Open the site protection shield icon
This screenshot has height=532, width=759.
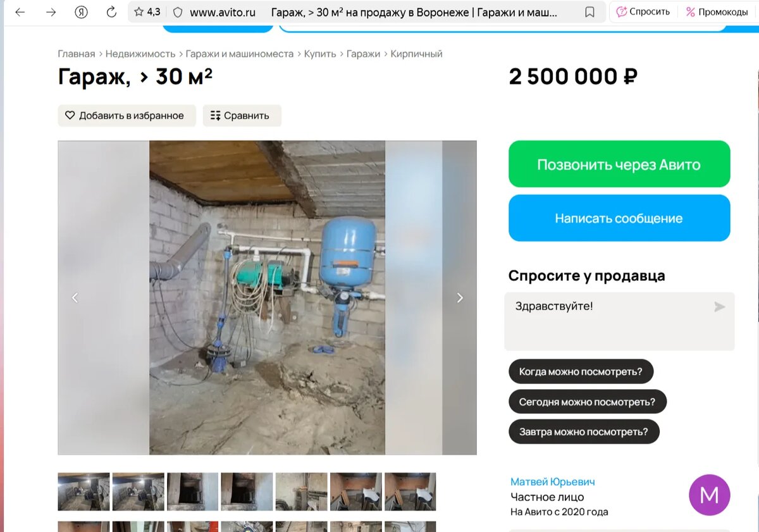click(178, 12)
